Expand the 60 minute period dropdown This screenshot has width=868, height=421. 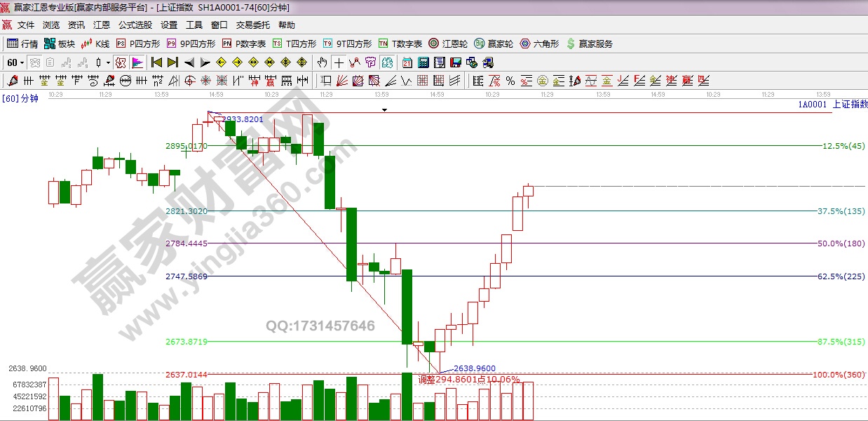(22, 62)
